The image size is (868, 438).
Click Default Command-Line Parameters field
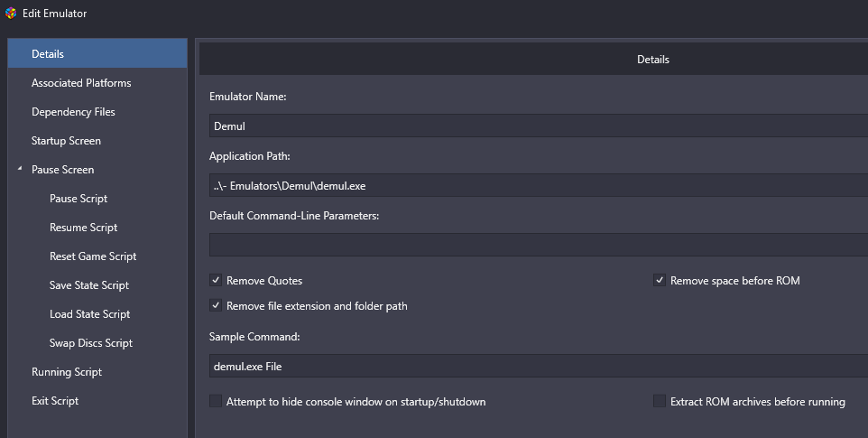tap(538, 245)
